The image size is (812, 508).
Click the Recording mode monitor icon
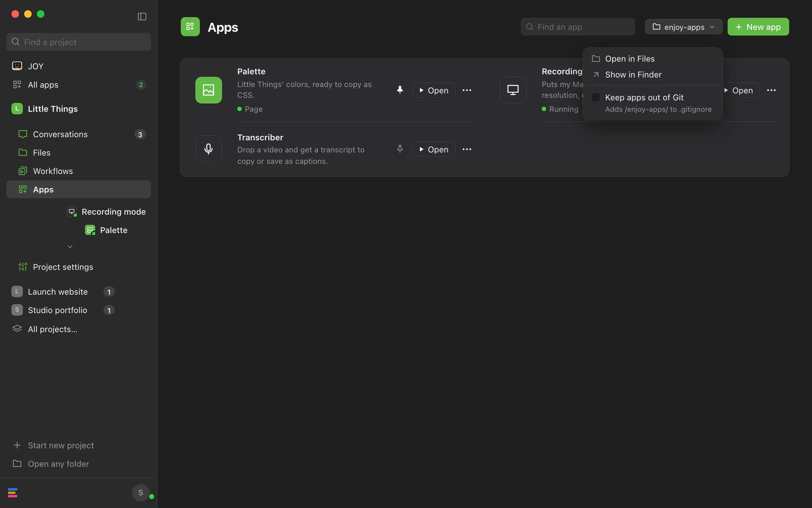pyautogui.click(x=513, y=90)
